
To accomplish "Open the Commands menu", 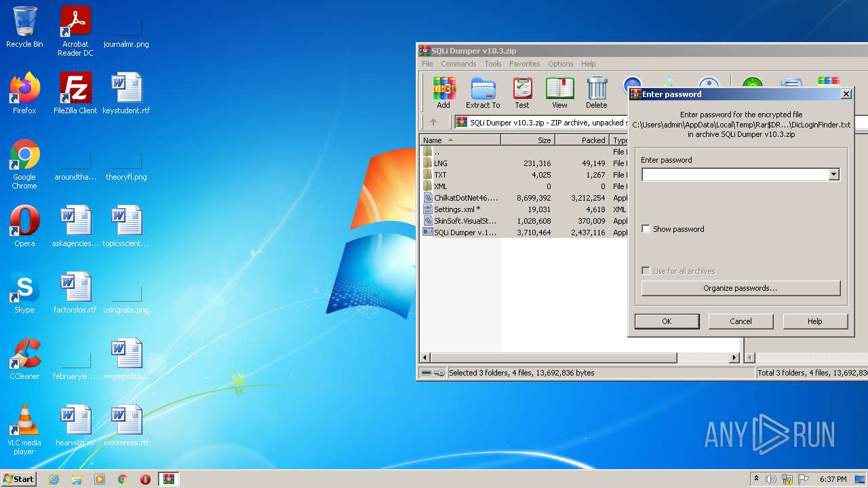I will (458, 64).
